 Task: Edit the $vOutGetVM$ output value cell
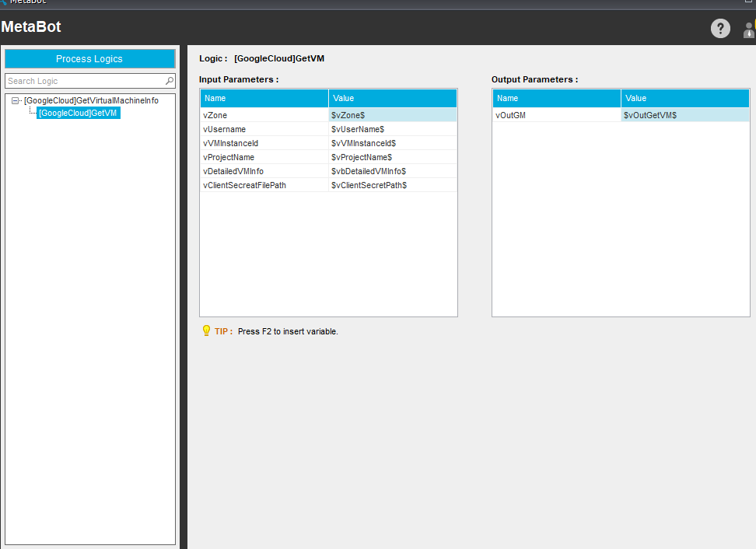[685, 115]
